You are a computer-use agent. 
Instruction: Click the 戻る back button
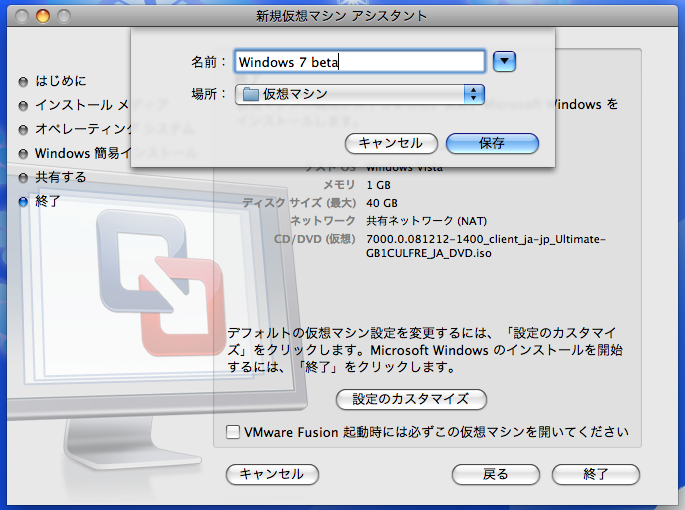(x=496, y=474)
